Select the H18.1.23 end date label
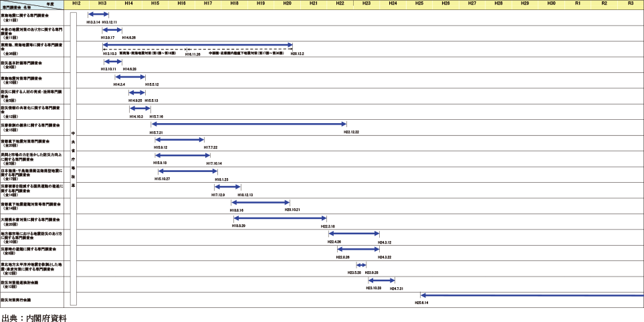Image resolution: width=644 pixels, height=322 pixels. (x=222, y=179)
